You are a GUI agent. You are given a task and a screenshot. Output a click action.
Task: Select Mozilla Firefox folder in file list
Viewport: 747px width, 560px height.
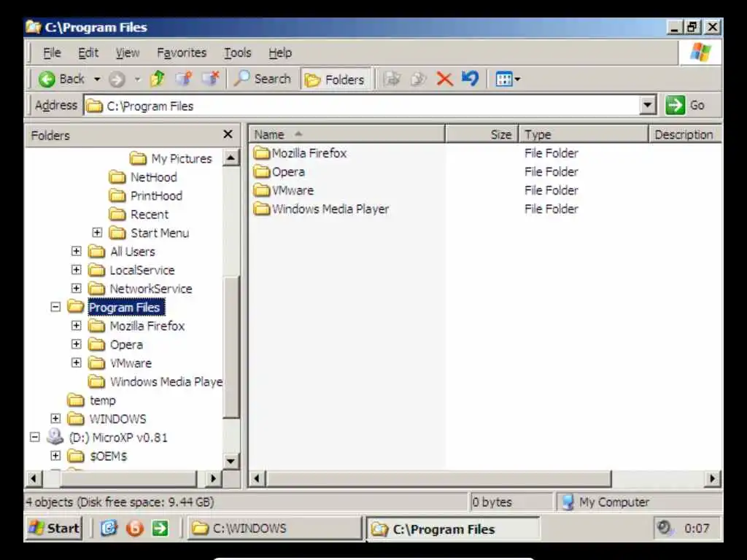(309, 153)
